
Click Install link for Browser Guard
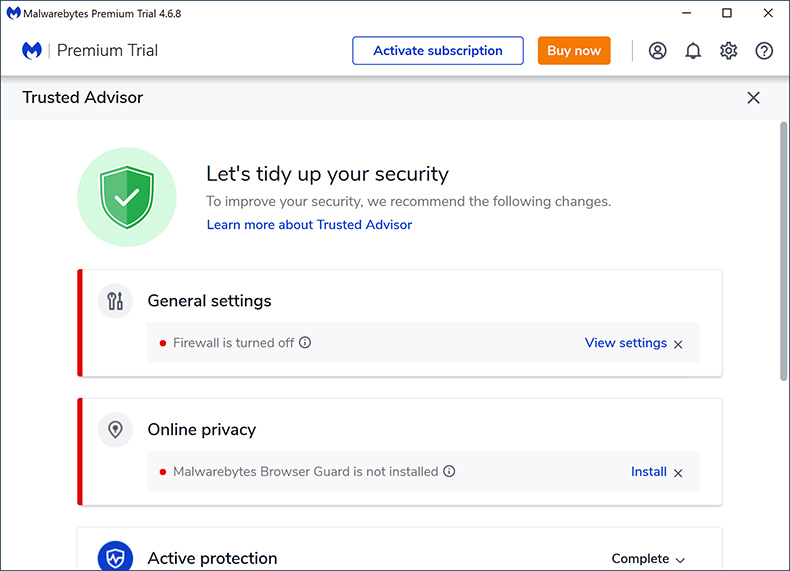pos(649,472)
